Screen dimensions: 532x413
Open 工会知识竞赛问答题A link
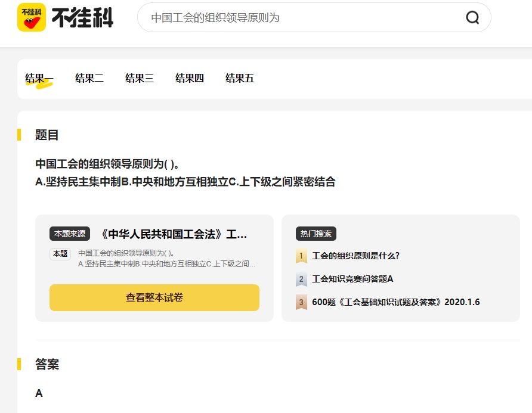[x=352, y=279]
